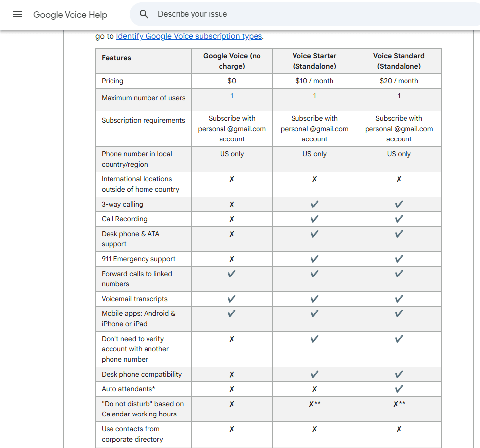This screenshot has width=480, height=448.
Task: Select 'International locations outside of home country' label
Action: [140, 184]
